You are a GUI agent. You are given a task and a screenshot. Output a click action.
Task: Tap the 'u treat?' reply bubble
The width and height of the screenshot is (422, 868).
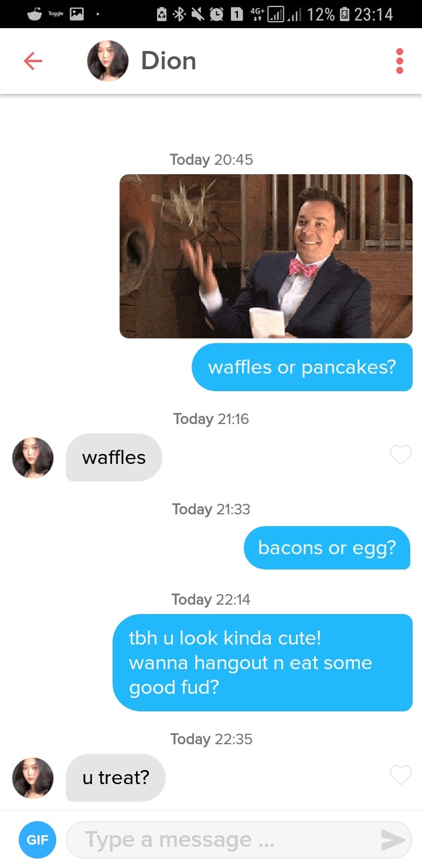(x=115, y=778)
